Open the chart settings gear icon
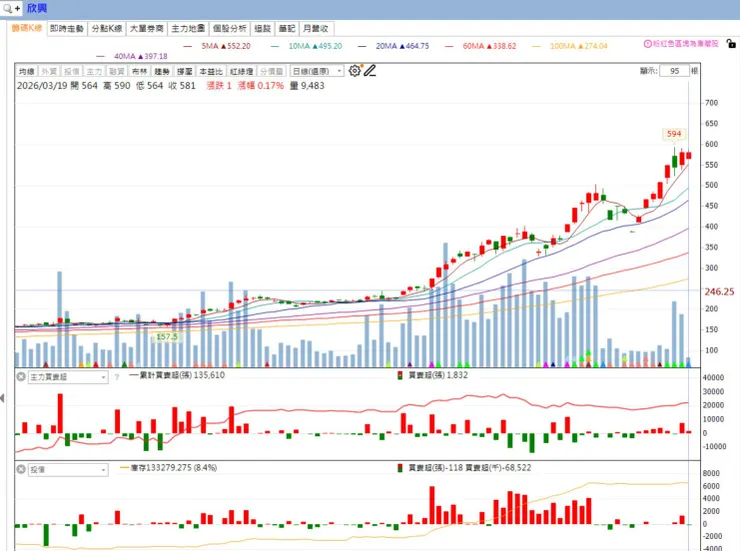This screenshot has height=551, width=740. 354,71
